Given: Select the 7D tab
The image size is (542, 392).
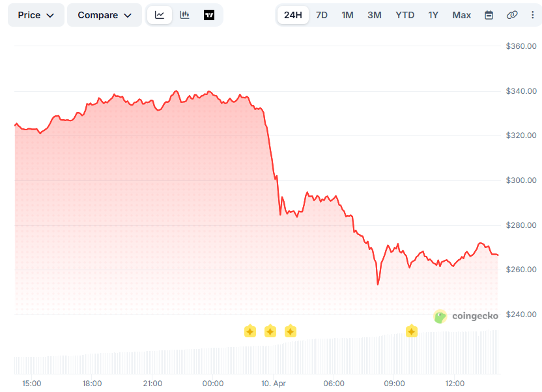Looking at the screenshot, I should [x=321, y=14].
